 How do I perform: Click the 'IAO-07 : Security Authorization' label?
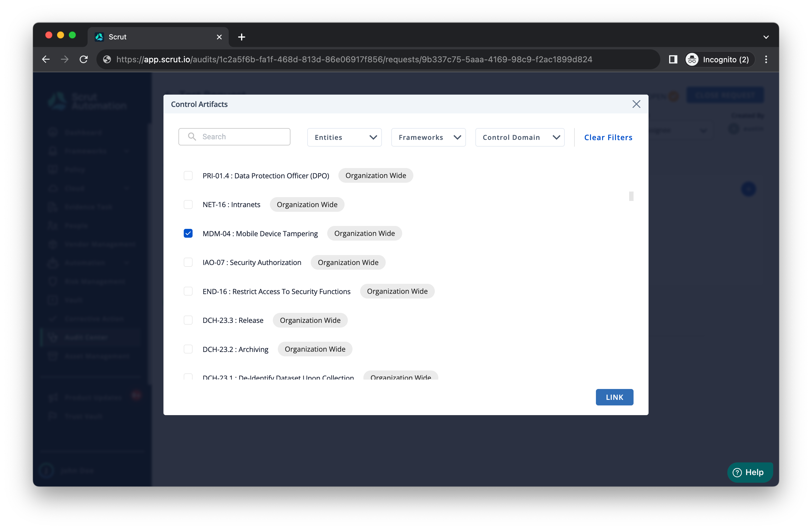252,263
